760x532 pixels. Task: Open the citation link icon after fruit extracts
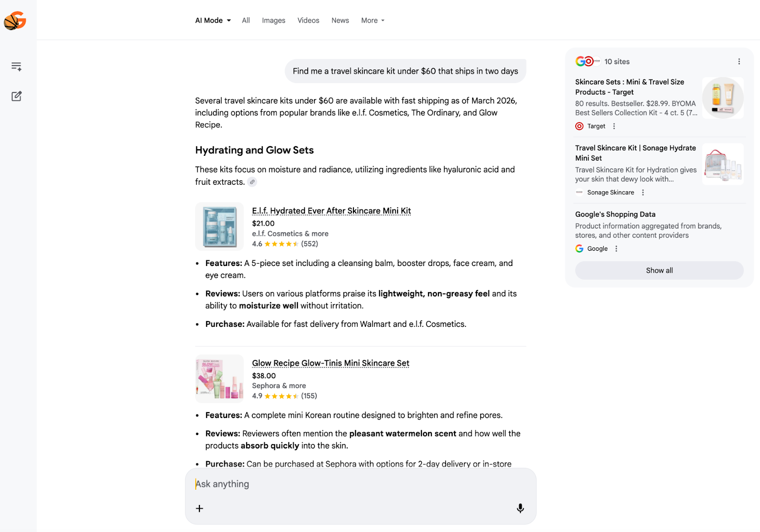click(x=252, y=182)
